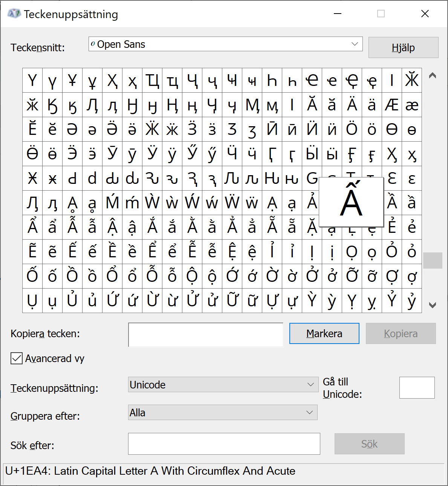This screenshot has width=448, height=486.
Task: Open the Teckensnitt font dropdown
Action: point(354,44)
